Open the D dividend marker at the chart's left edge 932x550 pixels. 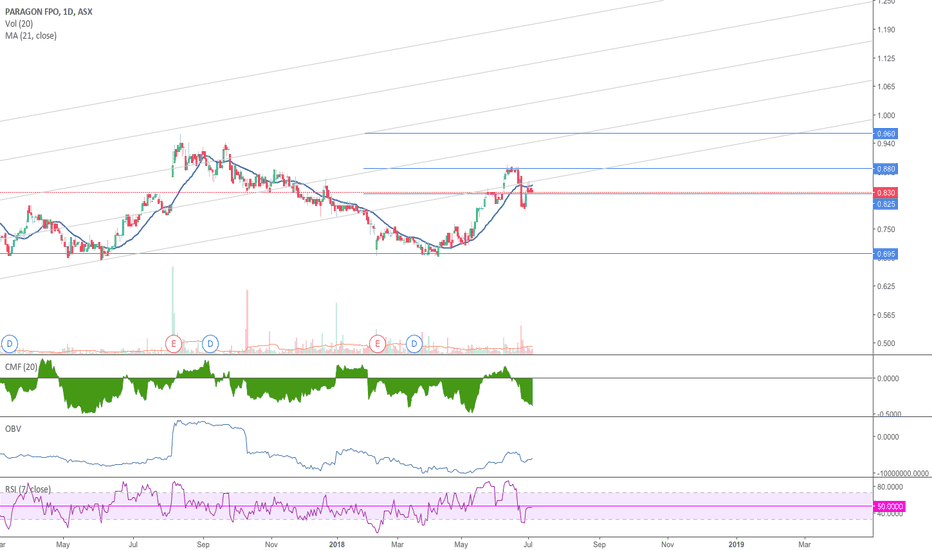tap(9, 343)
